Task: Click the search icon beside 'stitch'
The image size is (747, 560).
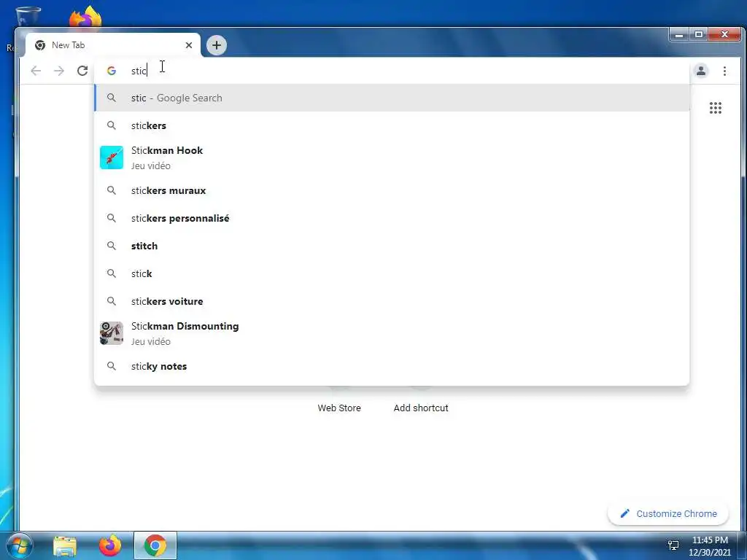Action: pos(112,246)
